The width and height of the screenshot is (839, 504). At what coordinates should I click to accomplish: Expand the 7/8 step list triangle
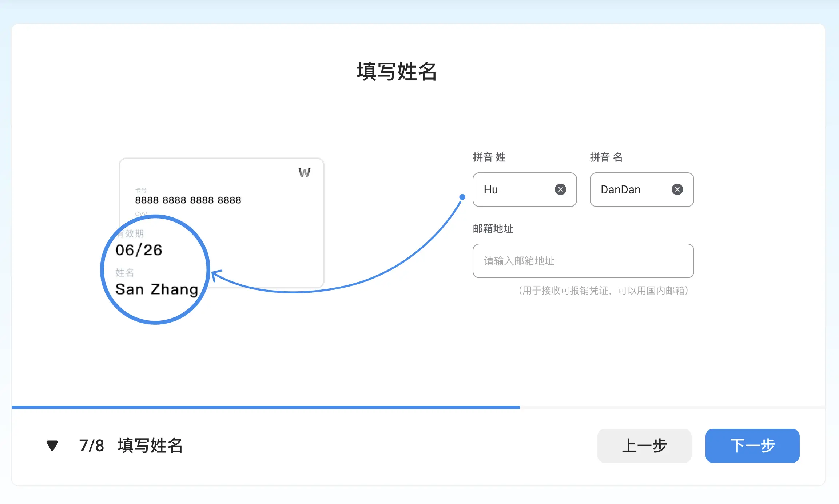(x=52, y=445)
